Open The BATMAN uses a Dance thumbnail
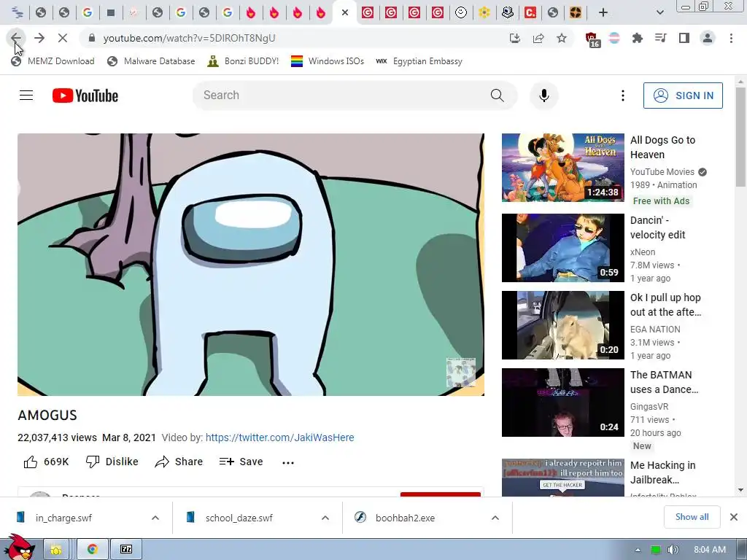747x560 pixels. click(562, 402)
